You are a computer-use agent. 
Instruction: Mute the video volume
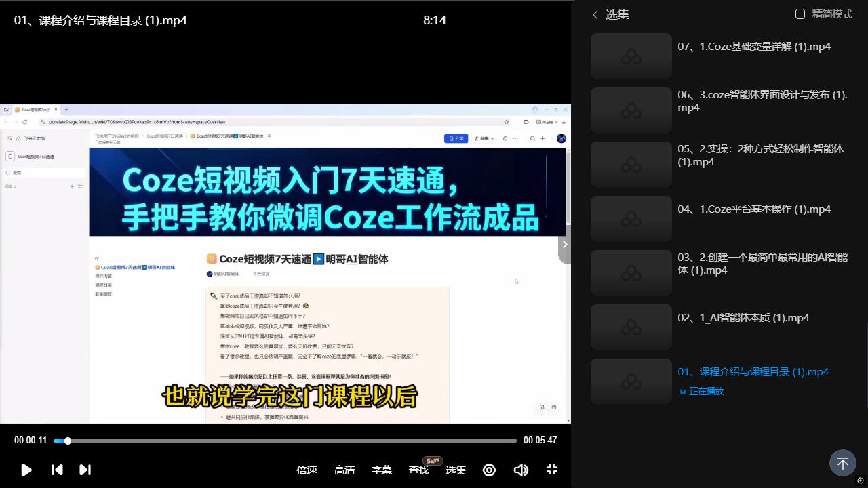(x=521, y=470)
